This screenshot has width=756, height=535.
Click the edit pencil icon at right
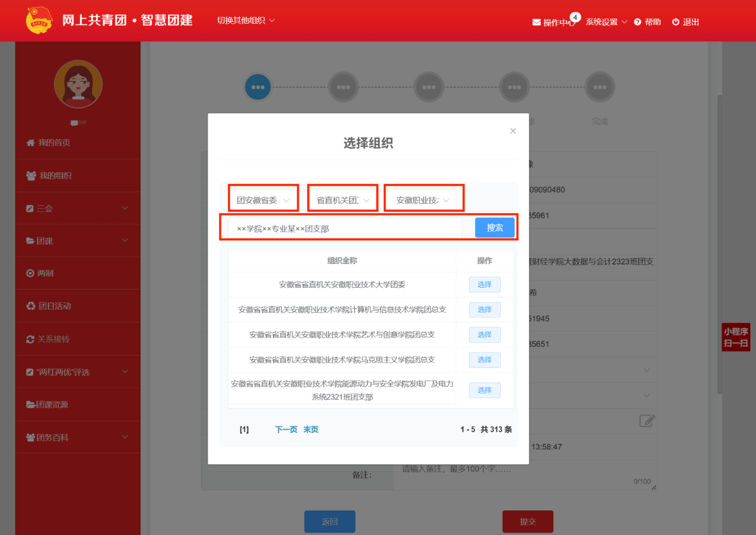click(x=647, y=421)
